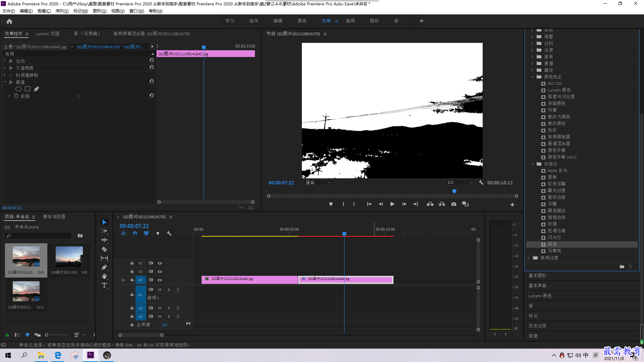This screenshot has height=362, width=644.
Task: Select the 查找边缘 effect
Action: 556,197
